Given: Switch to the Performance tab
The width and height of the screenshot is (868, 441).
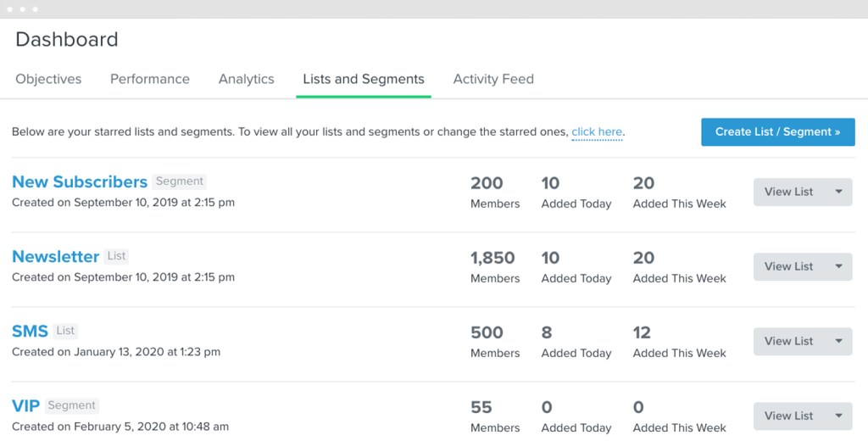Looking at the screenshot, I should (150, 79).
